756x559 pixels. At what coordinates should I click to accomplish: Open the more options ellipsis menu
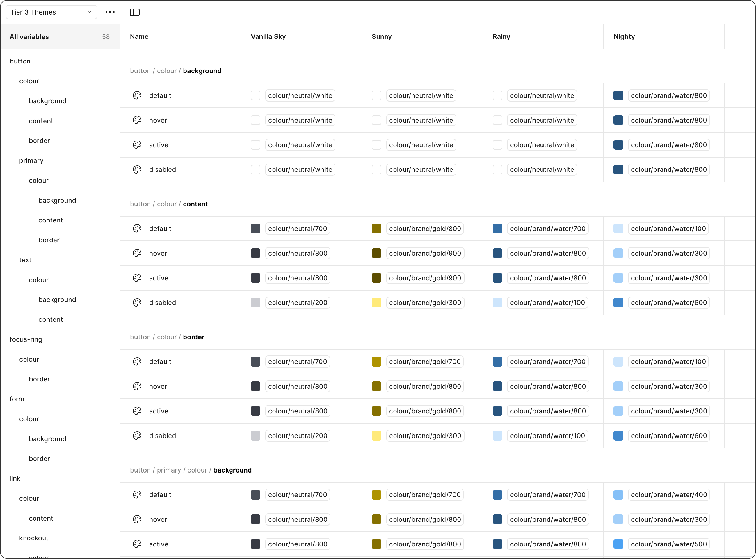point(110,12)
